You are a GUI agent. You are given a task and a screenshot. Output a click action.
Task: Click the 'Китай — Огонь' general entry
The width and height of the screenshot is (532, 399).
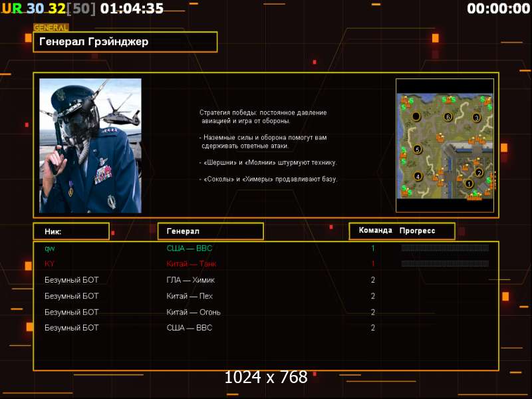pos(193,312)
